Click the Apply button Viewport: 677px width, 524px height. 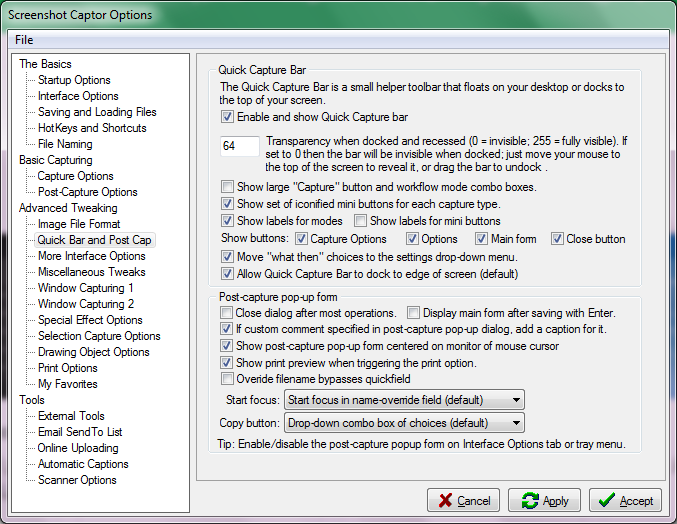point(544,501)
